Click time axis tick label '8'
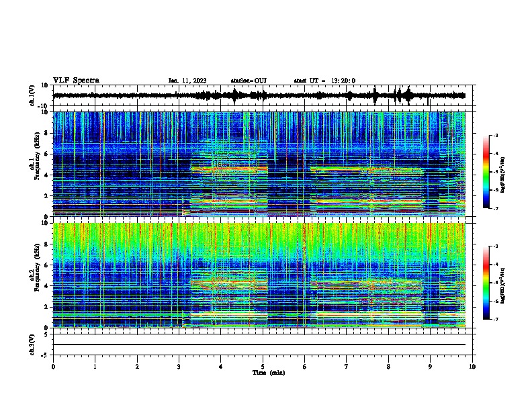532x411 pixels. [x=388, y=367]
